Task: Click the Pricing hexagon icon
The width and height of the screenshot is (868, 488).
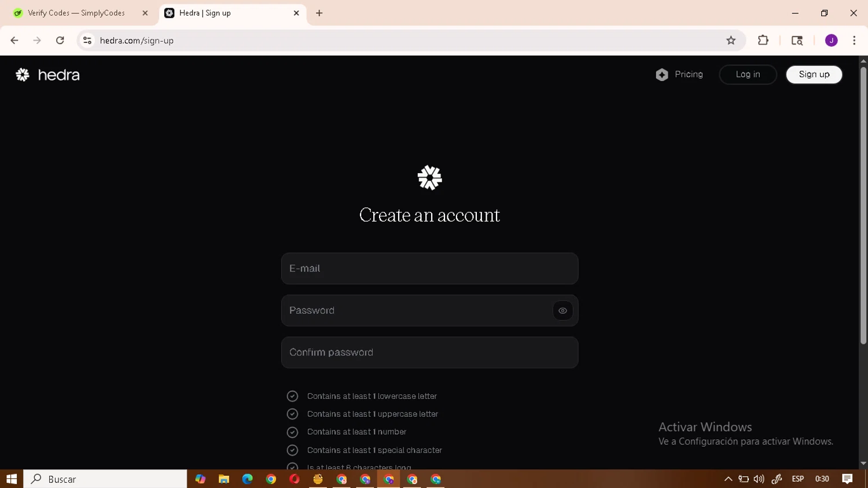Action: click(662, 75)
